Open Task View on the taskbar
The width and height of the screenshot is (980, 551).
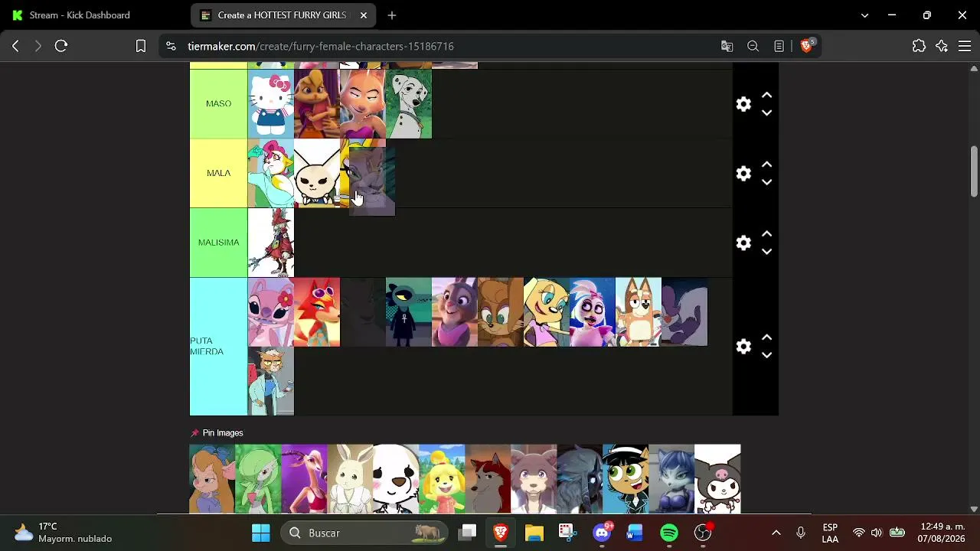tap(468, 533)
